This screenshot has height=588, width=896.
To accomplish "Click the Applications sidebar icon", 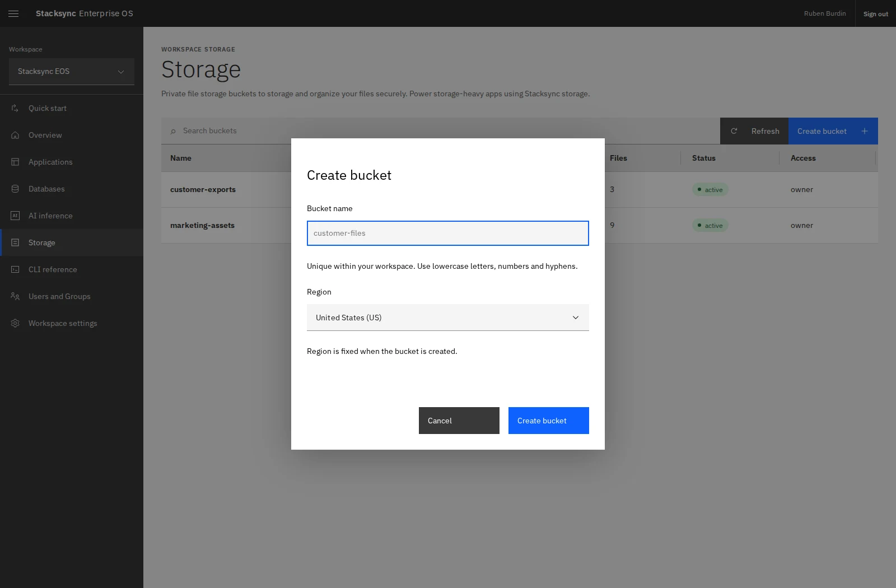I will (x=15, y=162).
